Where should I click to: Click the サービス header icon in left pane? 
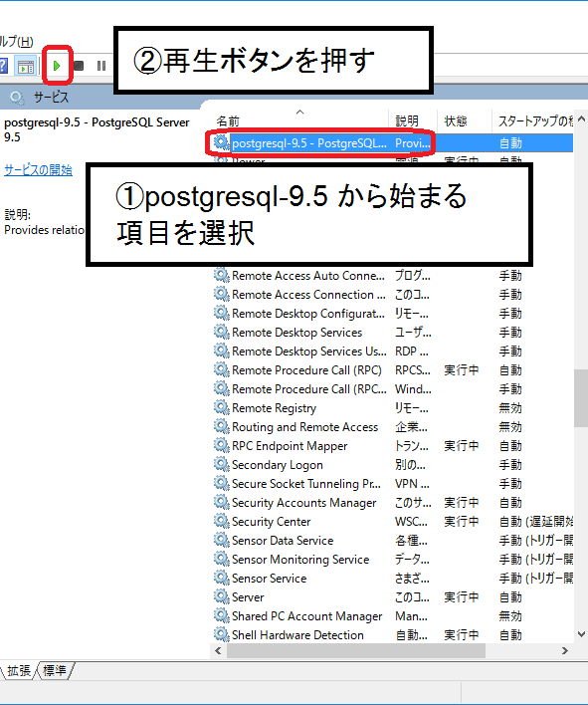(x=17, y=98)
